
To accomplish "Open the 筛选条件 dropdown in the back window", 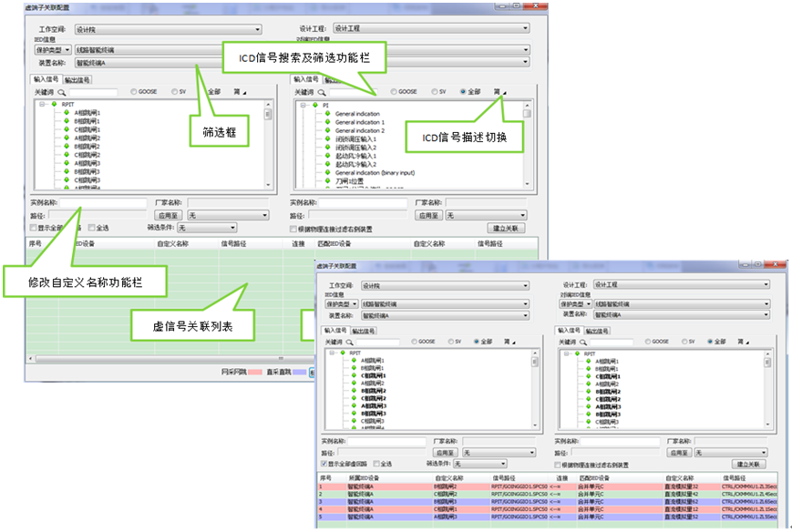I will (206, 228).
